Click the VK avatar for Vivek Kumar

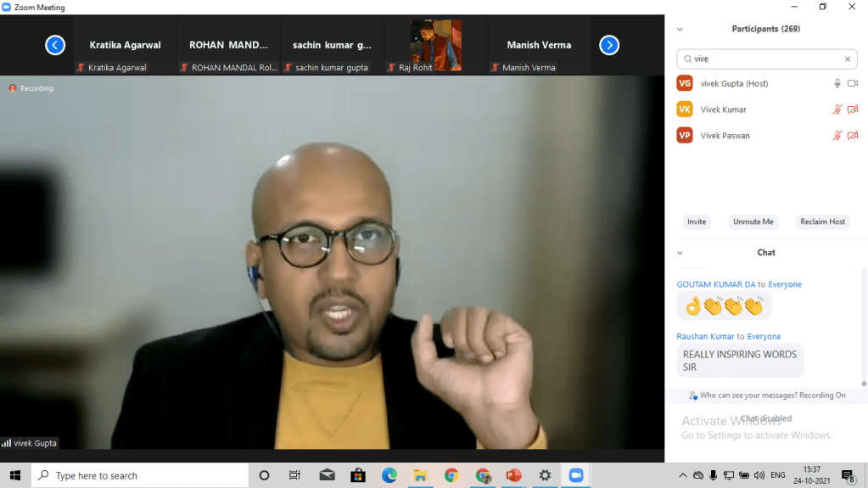(x=685, y=109)
